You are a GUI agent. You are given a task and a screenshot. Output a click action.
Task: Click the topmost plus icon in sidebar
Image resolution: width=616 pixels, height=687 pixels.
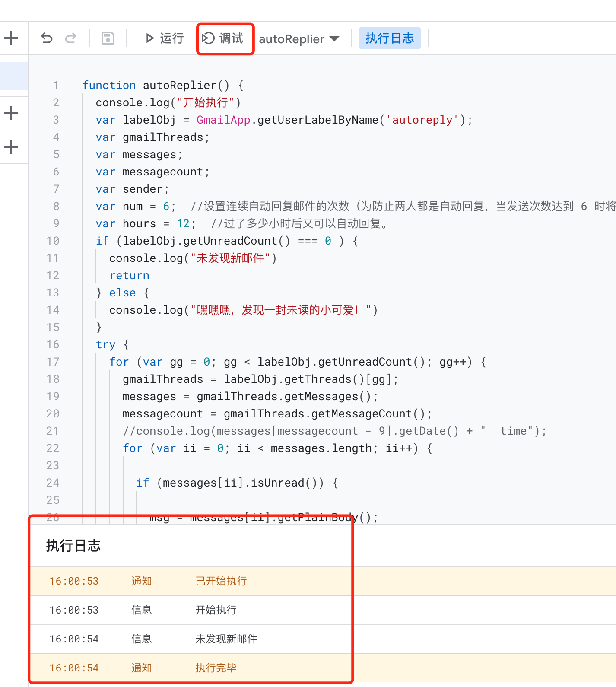click(x=11, y=38)
